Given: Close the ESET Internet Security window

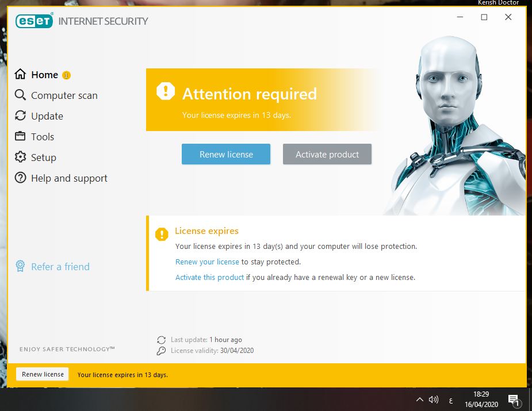Looking at the screenshot, I should pyautogui.click(x=508, y=17).
